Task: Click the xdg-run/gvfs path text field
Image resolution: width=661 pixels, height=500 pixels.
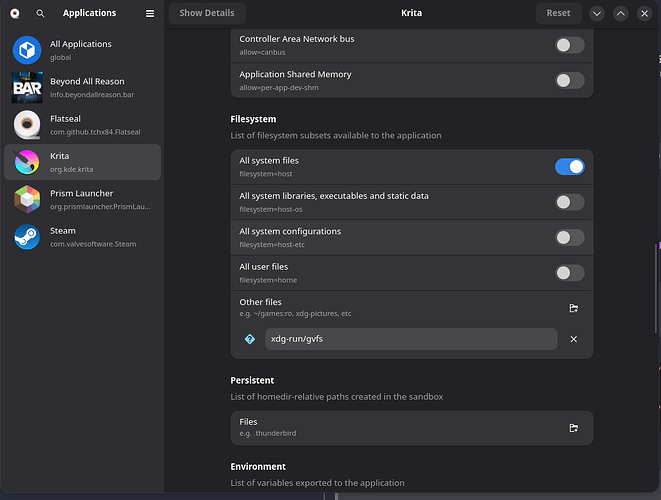Action: (410, 339)
